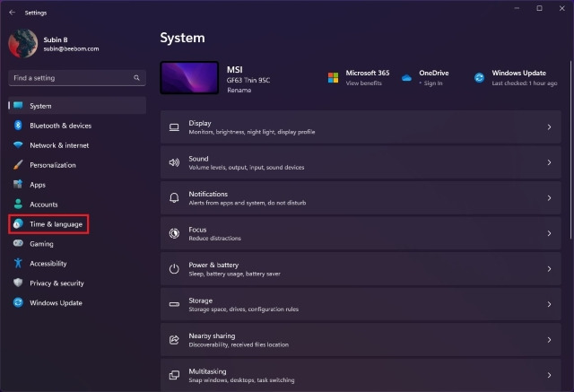Viewport: 574px width, 392px height.
Task: Click the Multitasking windows icon
Action: [174, 375]
